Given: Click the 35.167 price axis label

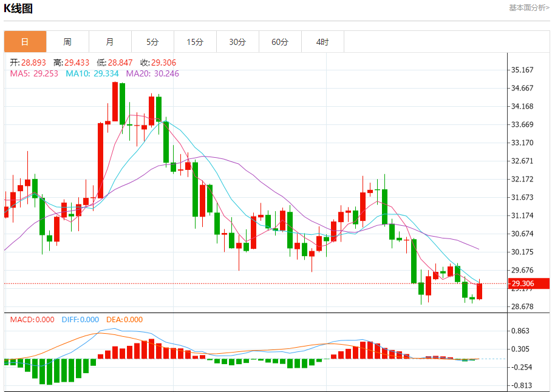Looking at the screenshot, I should (522, 70).
